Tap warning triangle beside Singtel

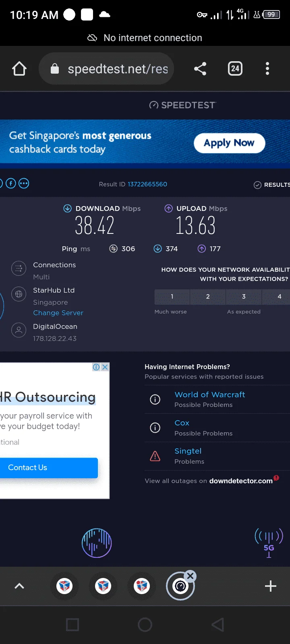tap(155, 456)
